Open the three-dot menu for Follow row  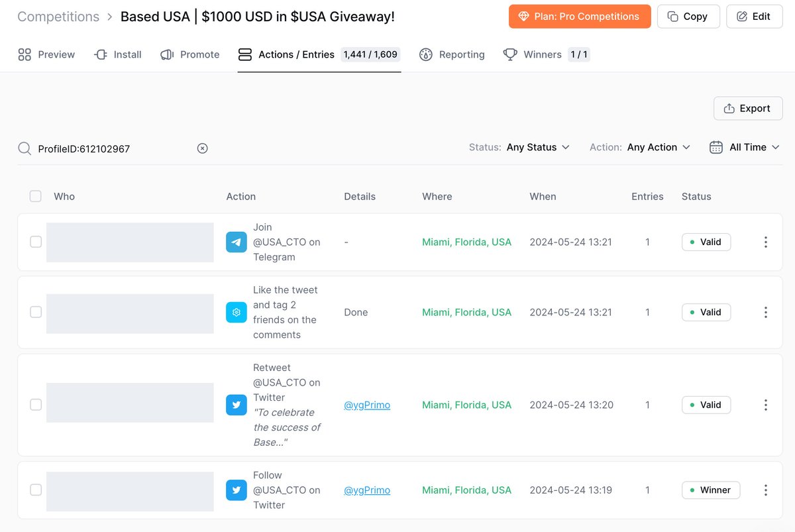(x=766, y=490)
